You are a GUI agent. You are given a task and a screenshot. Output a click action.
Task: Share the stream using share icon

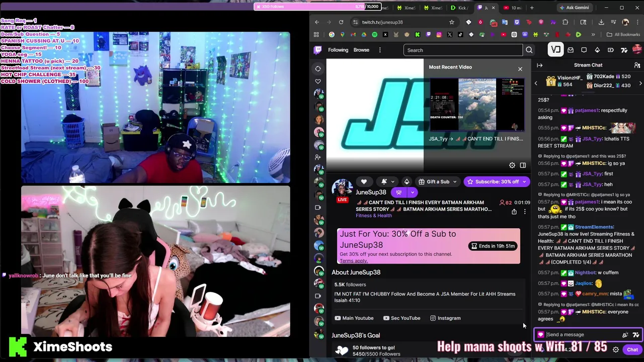pyautogui.click(x=514, y=212)
